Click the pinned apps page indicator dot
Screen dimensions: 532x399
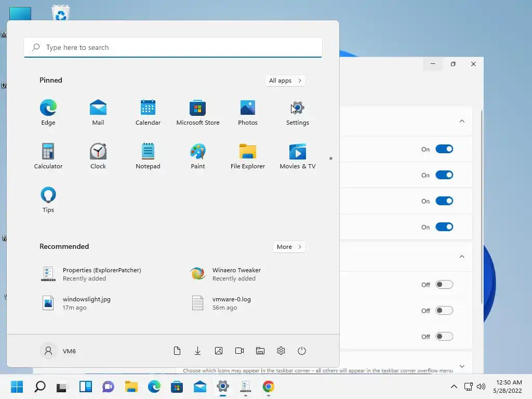(331, 158)
